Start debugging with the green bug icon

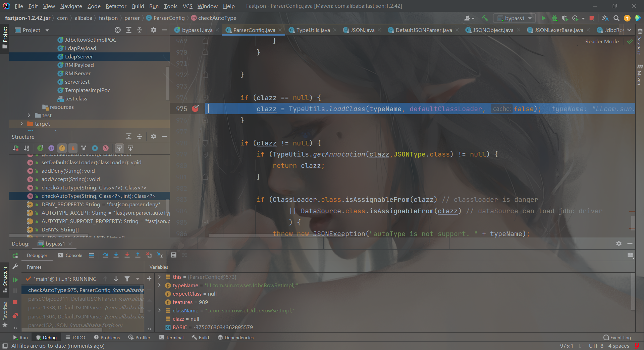pyautogui.click(x=554, y=18)
